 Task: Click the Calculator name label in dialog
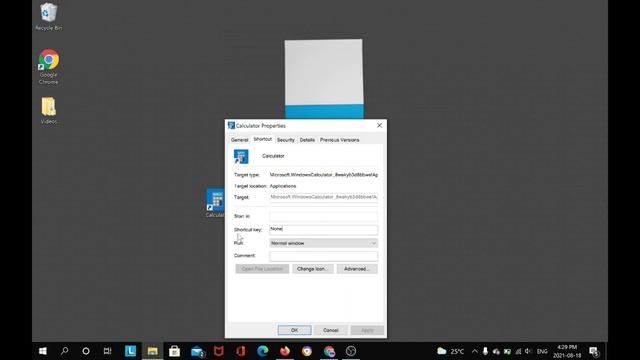(x=273, y=156)
